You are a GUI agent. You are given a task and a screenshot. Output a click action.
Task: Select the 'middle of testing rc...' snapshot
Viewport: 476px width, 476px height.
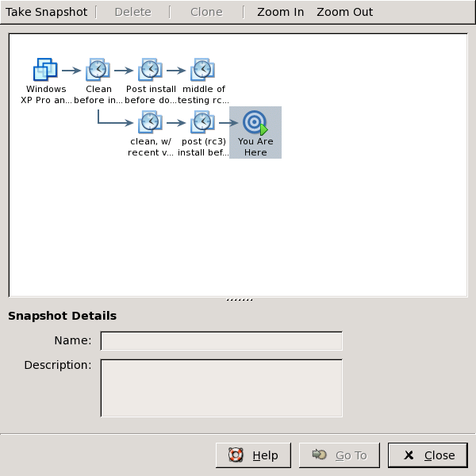coord(203,70)
